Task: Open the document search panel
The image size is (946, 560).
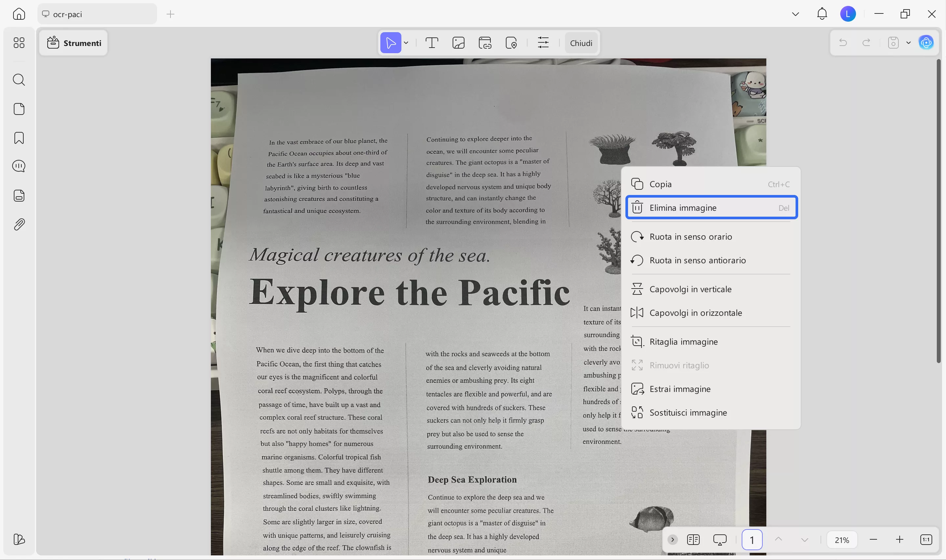Action: 19,80
